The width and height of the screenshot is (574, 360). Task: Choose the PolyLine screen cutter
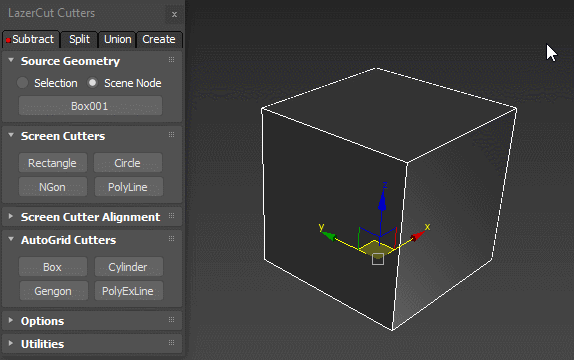128,187
